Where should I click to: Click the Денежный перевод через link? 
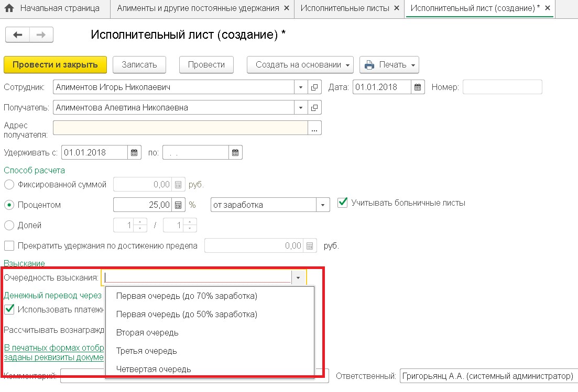(x=52, y=295)
